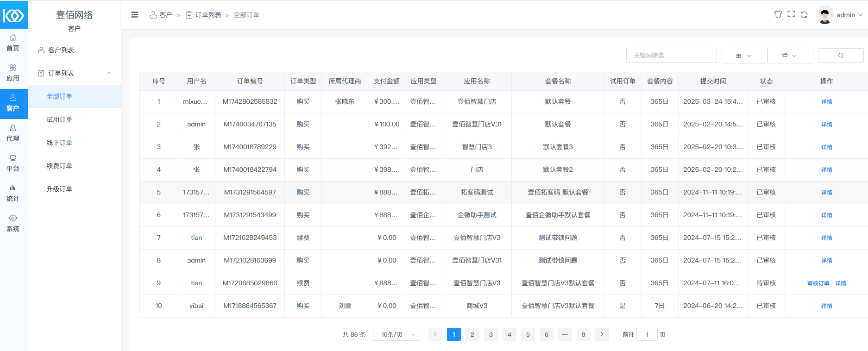The image size is (868, 351).
Task: Open the theme shirt icon in header
Action: (x=778, y=14)
